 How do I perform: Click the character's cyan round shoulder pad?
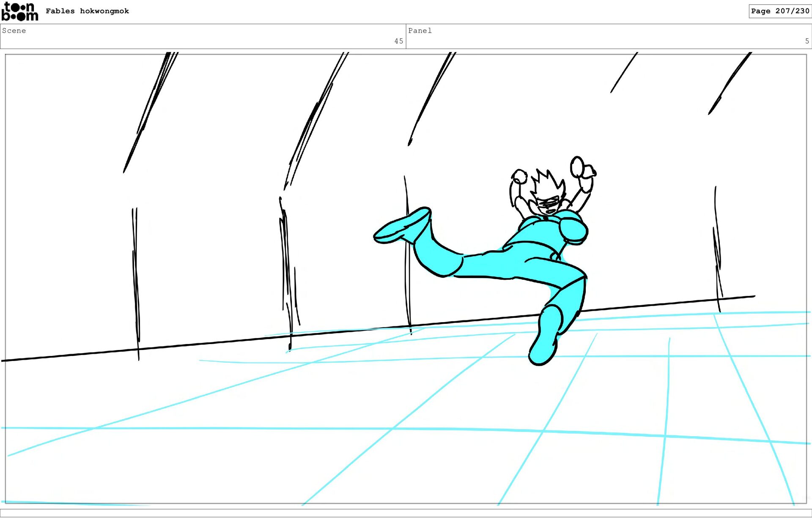pyautogui.click(x=573, y=230)
